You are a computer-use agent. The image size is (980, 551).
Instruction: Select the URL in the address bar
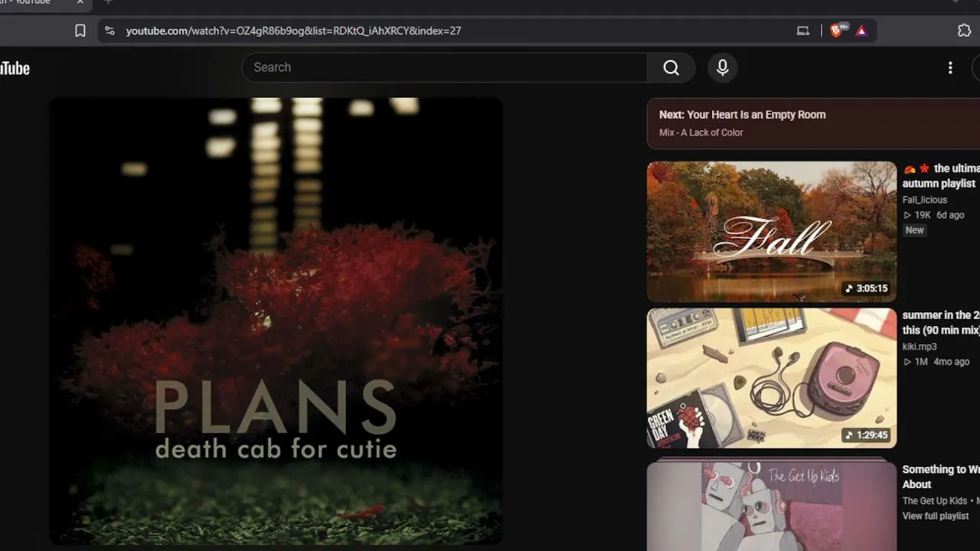pos(293,31)
